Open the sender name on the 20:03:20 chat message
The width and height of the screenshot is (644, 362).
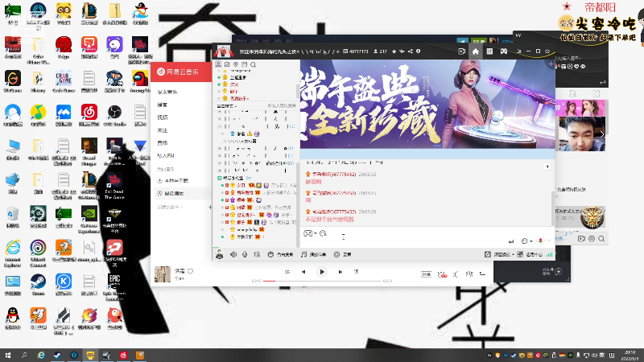click(x=333, y=212)
